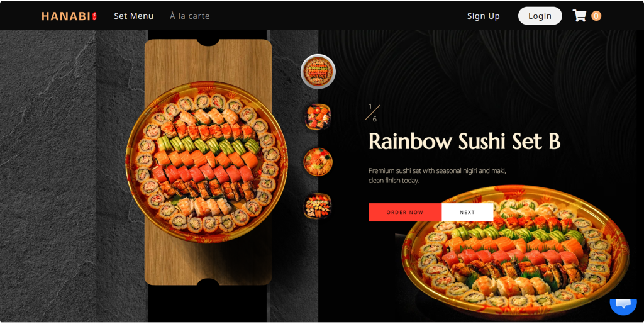Image resolution: width=644 pixels, height=324 pixels.
Task: Select the fourth square sushi tray thumbnail
Action: pos(318,206)
